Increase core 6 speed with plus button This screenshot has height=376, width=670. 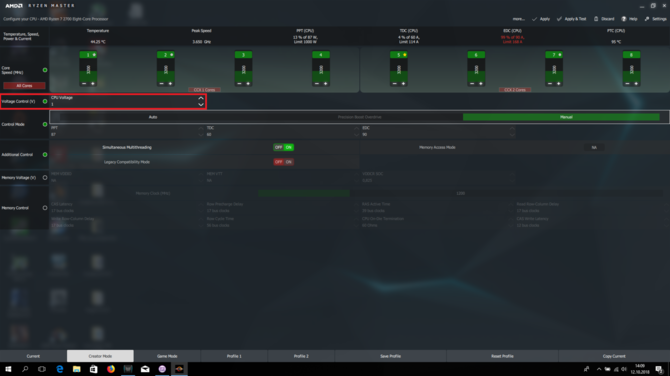480,84
